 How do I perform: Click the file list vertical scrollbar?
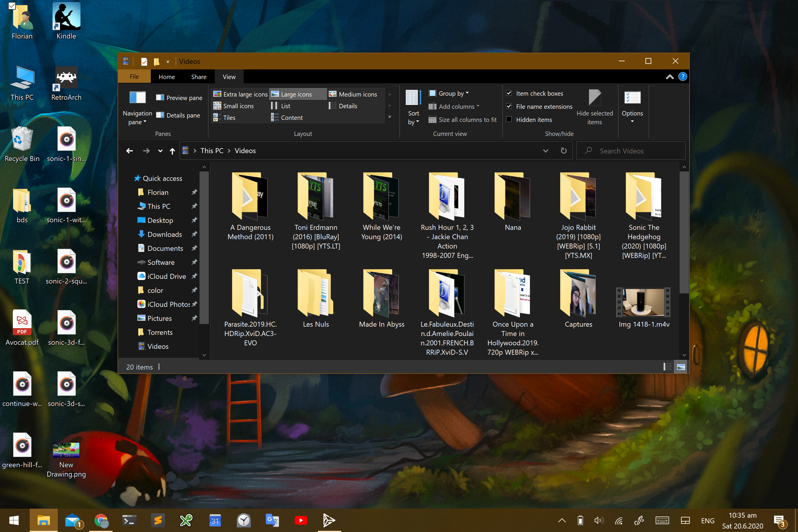pyautogui.click(x=684, y=232)
